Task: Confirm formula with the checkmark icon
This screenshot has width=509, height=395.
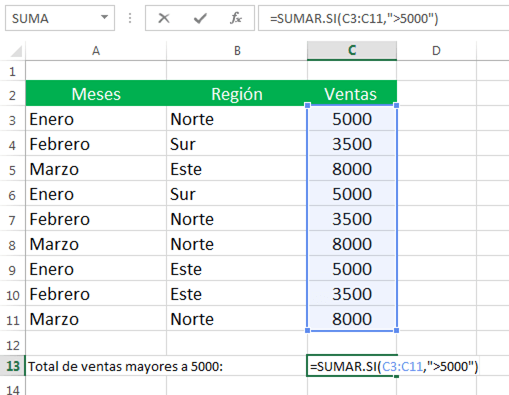Action: (200, 18)
